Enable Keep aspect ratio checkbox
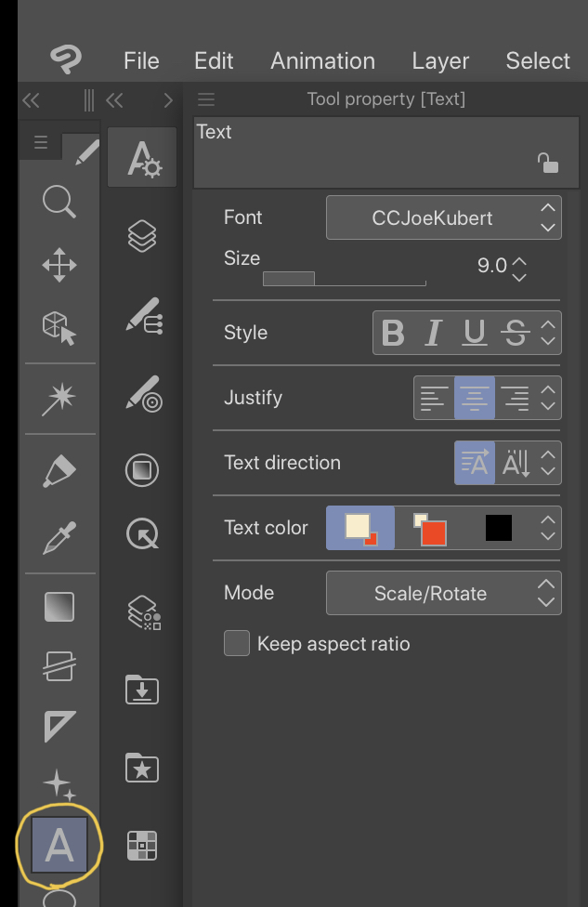 [237, 644]
